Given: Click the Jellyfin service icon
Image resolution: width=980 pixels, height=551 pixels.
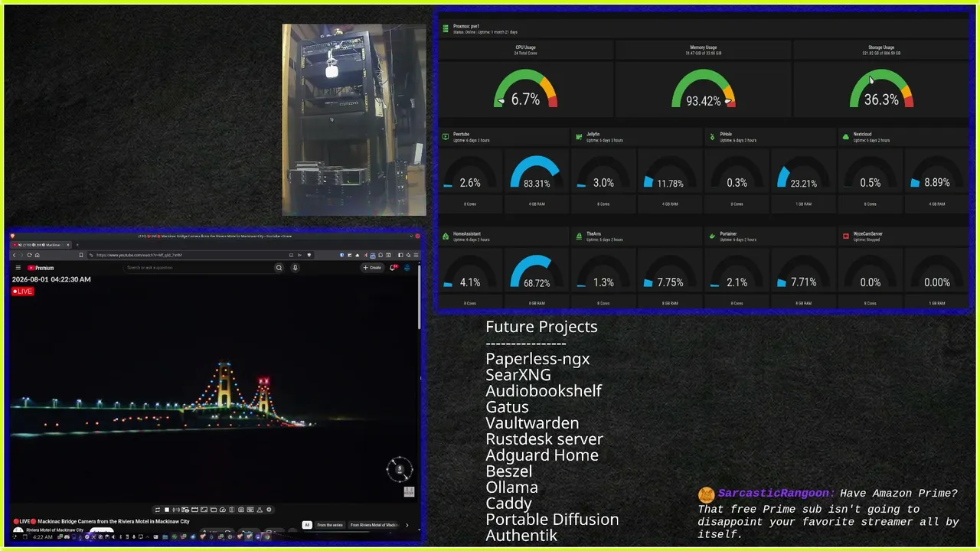Looking at the screenshot, I should tap(579, 137).
